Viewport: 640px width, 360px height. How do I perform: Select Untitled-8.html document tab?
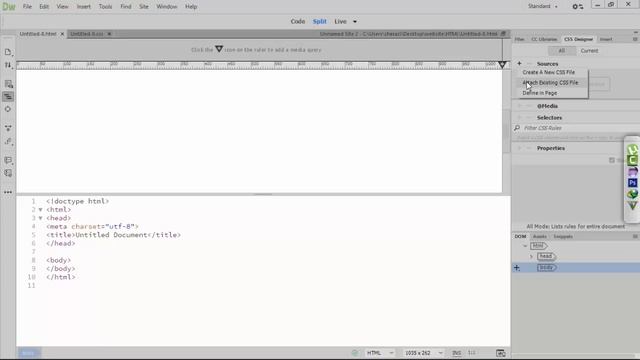[x=38, y=34]
